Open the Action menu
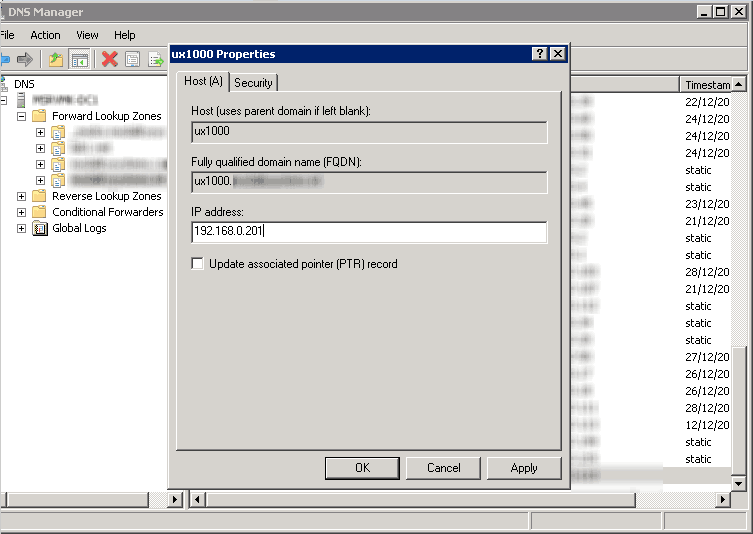This screenshot has width=753, height=534. pos(45,35)
